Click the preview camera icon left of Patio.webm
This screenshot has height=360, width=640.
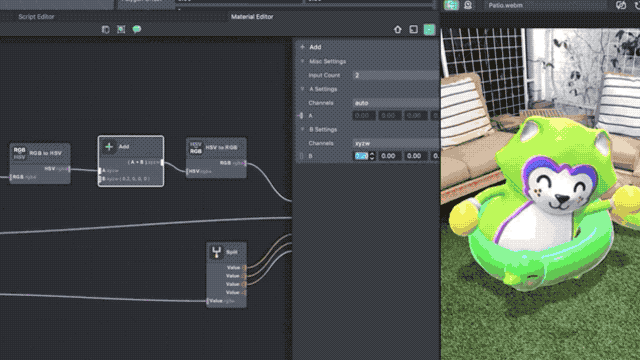(451, 5)
